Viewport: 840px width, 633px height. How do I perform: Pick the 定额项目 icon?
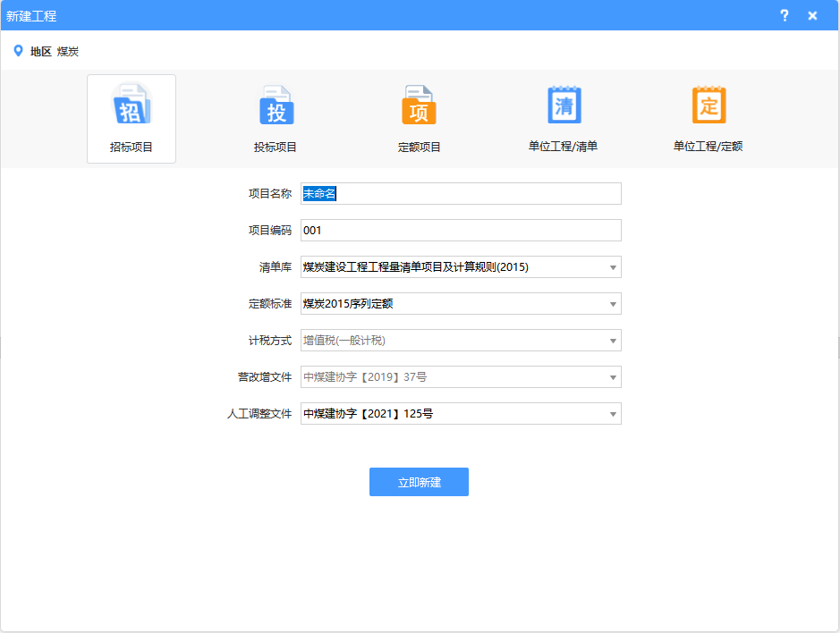pyautogui.click(x=419, y=105)
